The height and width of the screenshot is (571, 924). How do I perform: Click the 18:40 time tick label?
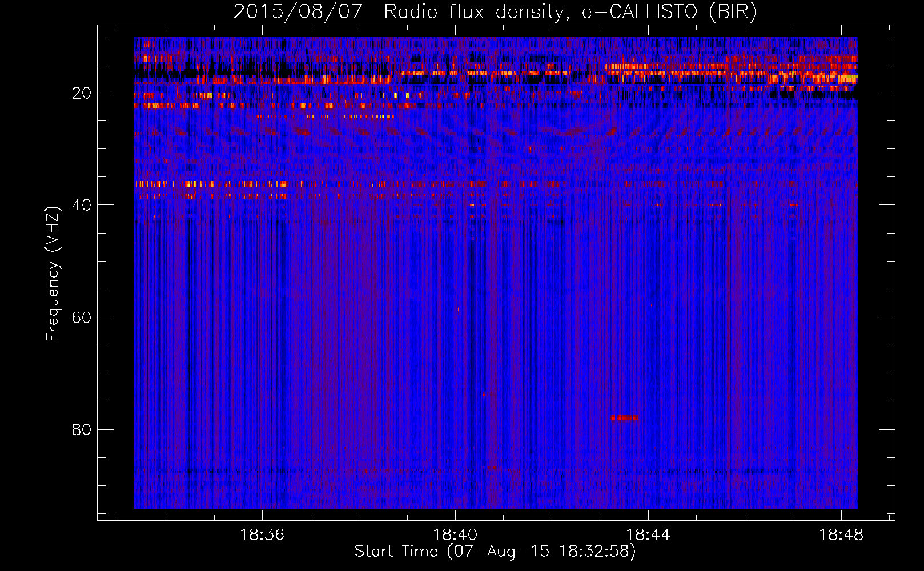pos(455,534)
